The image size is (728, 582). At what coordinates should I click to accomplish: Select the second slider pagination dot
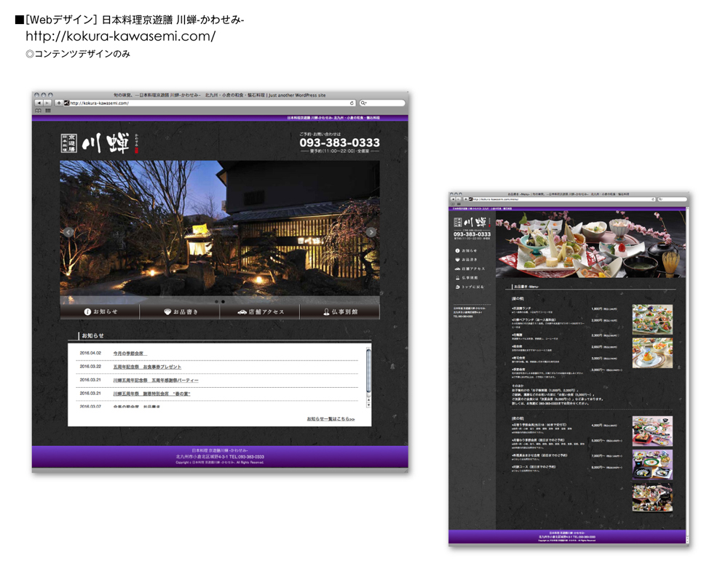223,302
